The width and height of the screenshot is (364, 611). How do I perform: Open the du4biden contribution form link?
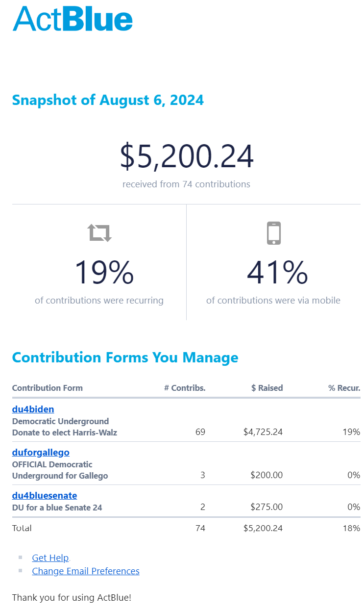pyautogui.click(x=33, y=409)
